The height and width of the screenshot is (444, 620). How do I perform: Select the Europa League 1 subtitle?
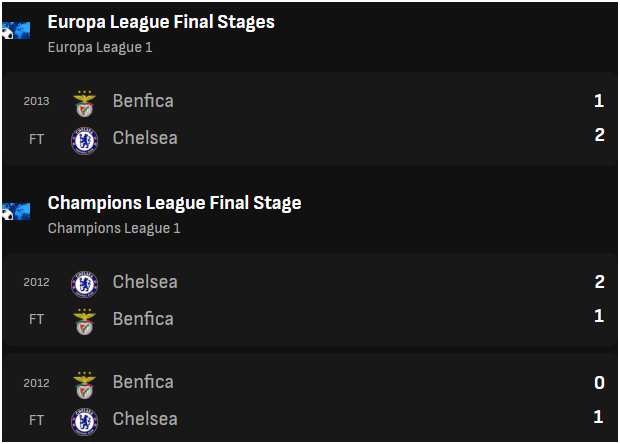tap(100, 47)
